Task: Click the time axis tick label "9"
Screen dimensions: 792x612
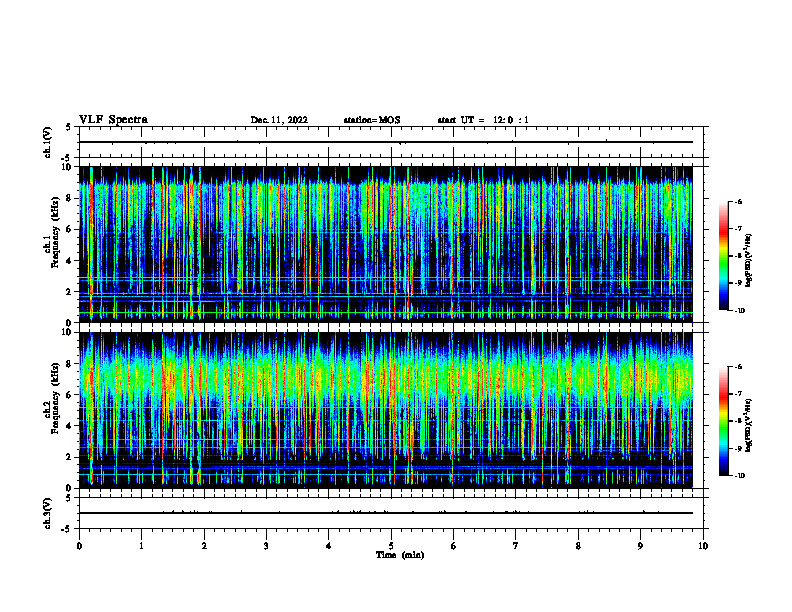Action: pyautogui.click(x=640, y=546)
